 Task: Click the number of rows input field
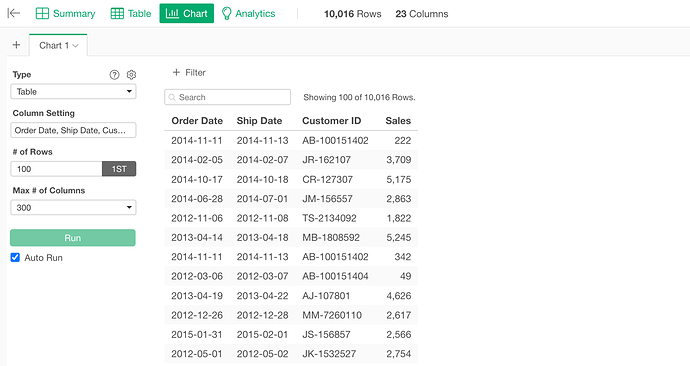coord(56,169)
